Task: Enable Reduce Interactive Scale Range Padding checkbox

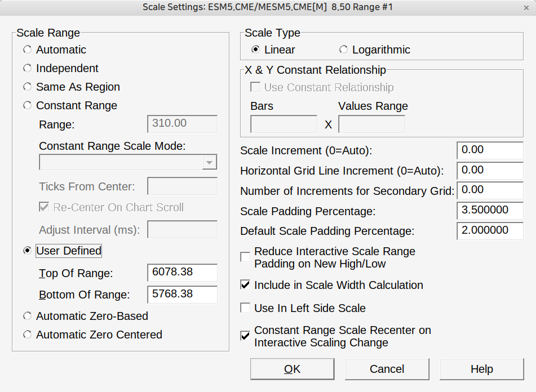Action: pos(245,257)
